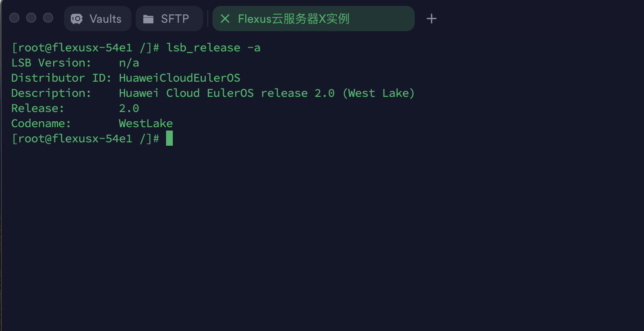Close the Flexus云服务器X实例 terminal tab
The height and width of the screenshot is (331, 644).
coord(225,19)
